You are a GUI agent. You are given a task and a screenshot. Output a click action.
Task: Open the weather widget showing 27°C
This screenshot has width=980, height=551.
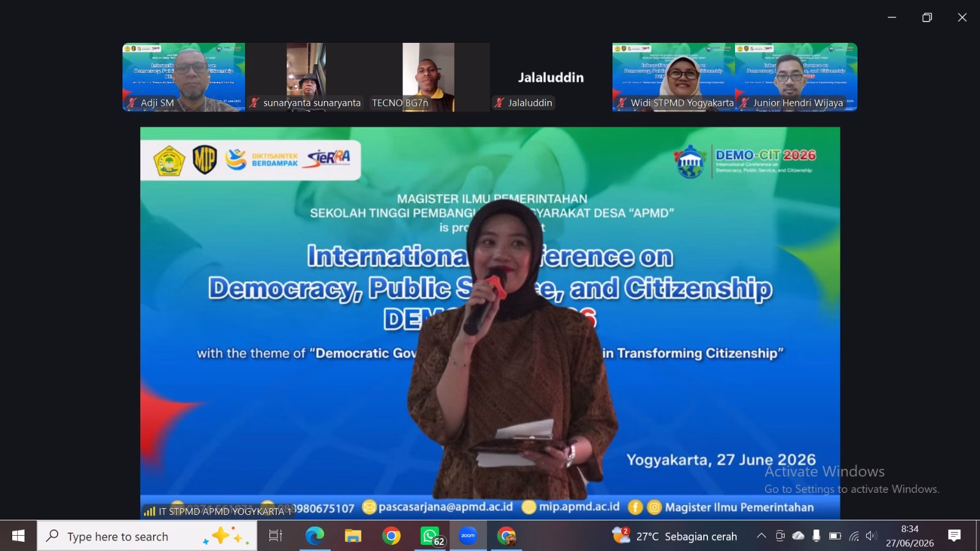tap(674, 536)
